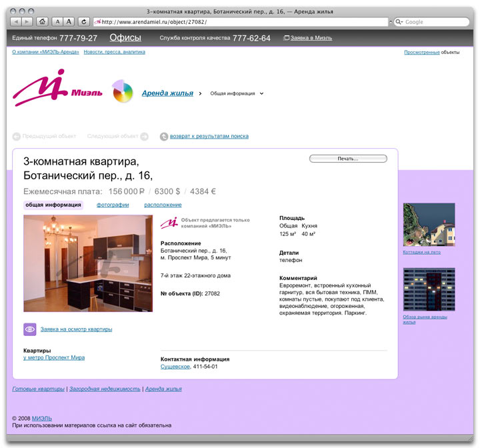Open the Офисы link in header
The height and width of the screenshot is (448, 480).
pos(125,38)
